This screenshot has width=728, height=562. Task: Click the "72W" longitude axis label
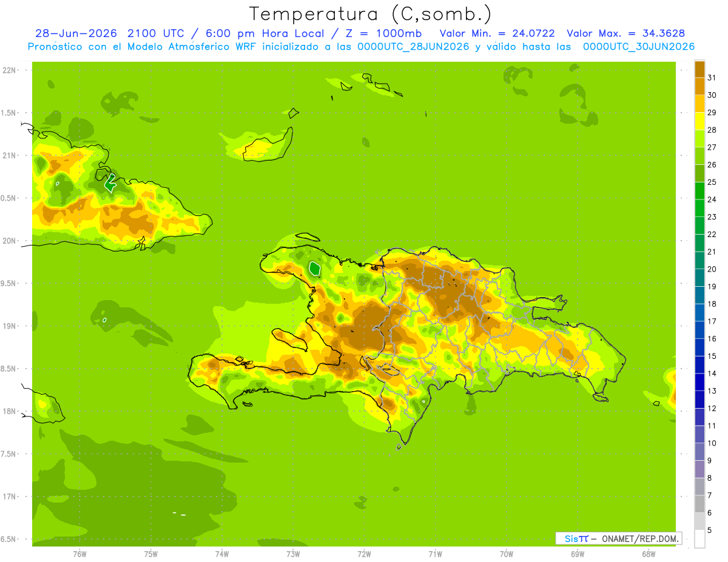(x=364, y=554)
